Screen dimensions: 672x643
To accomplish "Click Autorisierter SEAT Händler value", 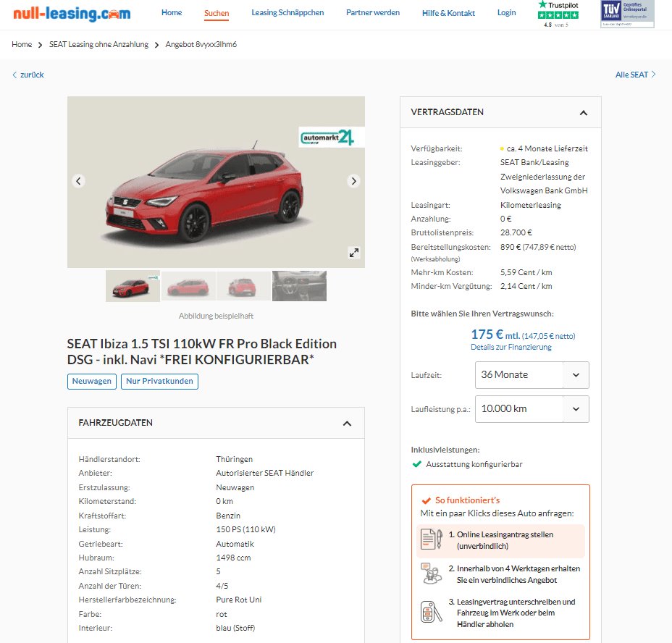I will pos(265,474).
